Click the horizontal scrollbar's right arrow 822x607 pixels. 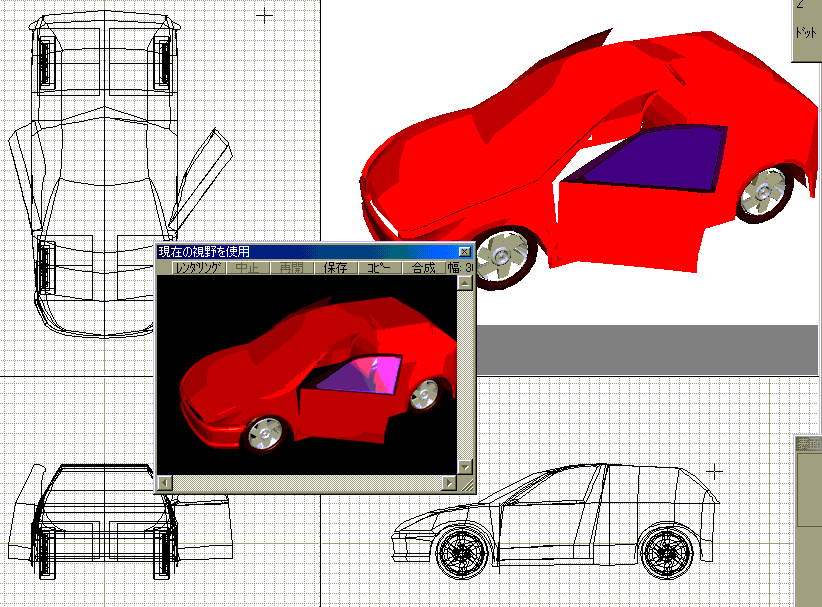(448, 483)
